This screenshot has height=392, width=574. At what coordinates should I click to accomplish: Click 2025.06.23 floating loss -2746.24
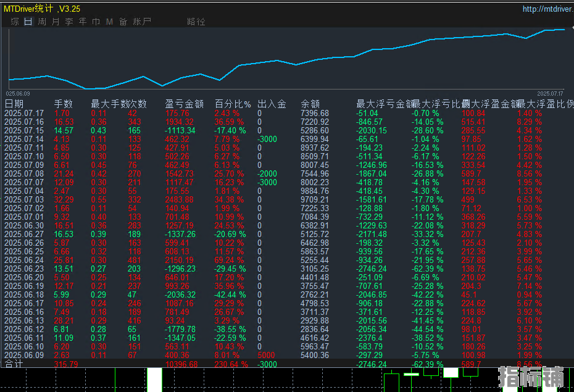tap(371, 269)
